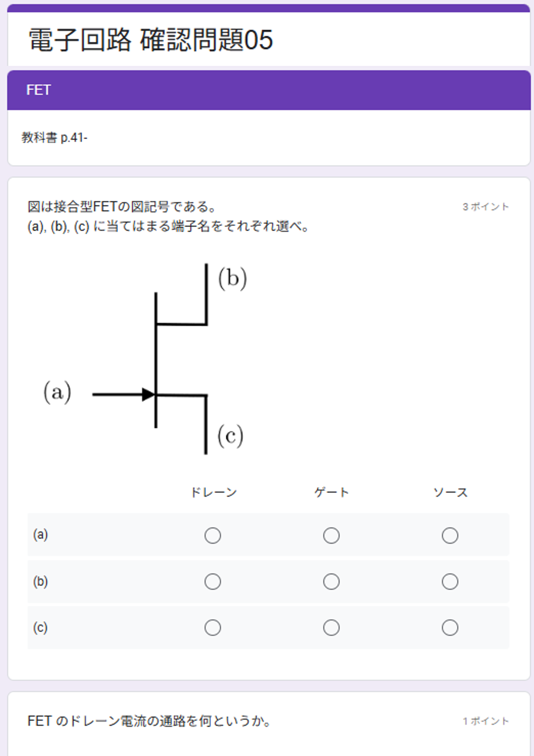Choose ゲート for row (b)
This screenshot has height=756, width=534.
(331, 581)
